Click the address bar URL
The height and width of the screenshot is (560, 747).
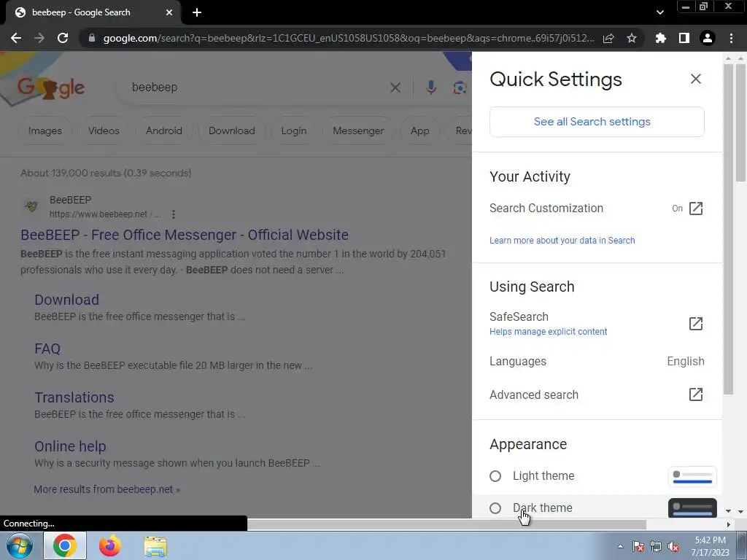348,38
